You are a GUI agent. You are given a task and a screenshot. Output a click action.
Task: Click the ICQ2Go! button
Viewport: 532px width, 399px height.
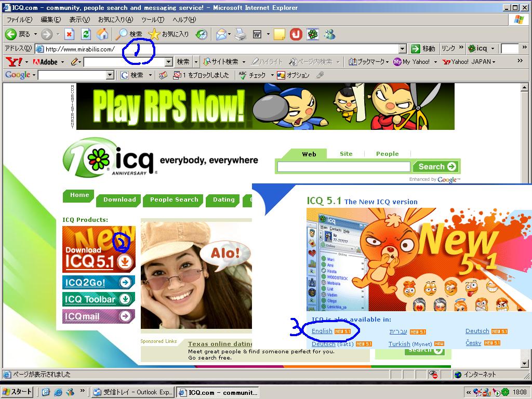pos(99,282)
